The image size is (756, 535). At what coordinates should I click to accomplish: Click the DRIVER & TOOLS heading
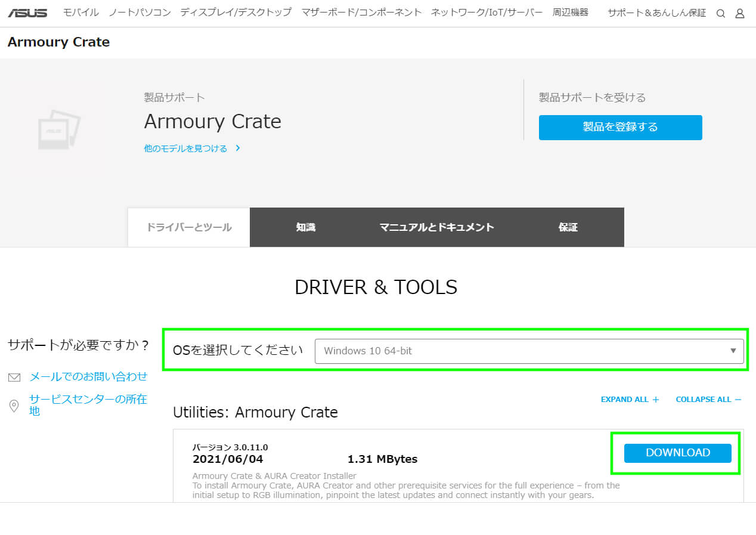376,287
